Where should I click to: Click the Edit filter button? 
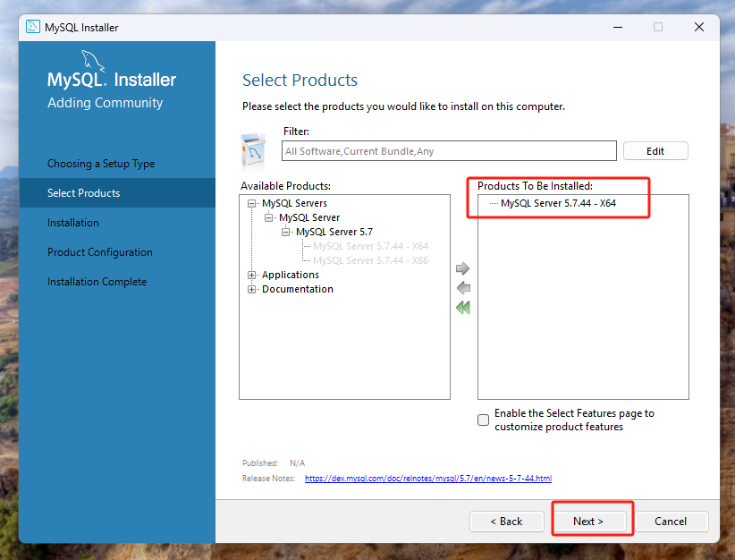pos(655,151)
